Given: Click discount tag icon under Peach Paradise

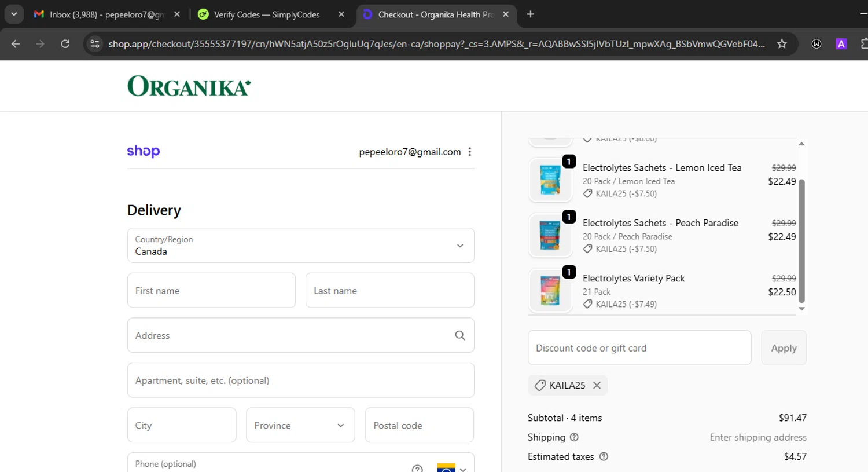Looking at the screenshot, I should pos(588,249).
